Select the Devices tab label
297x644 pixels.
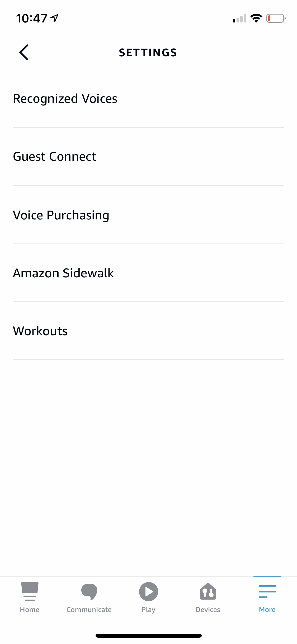pyautogui.click(x=208, y=610)
